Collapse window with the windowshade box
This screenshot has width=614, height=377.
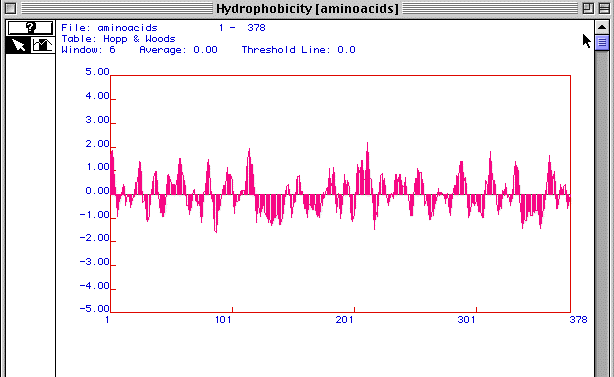coord(604,8)
